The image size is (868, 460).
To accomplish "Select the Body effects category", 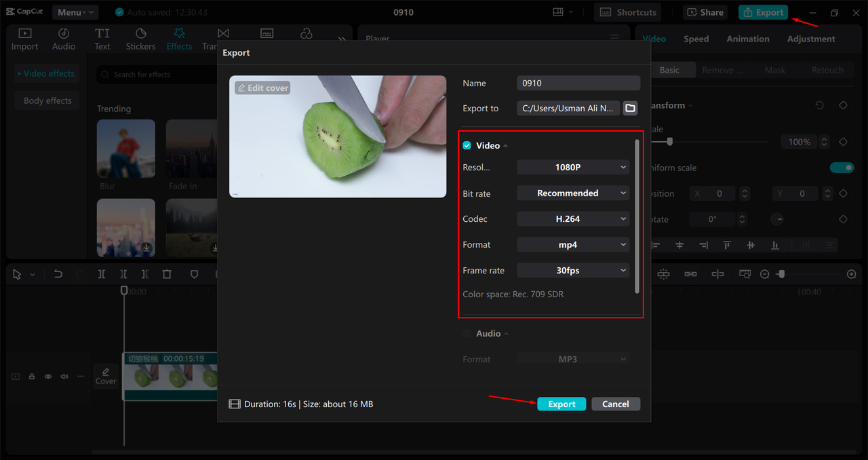I will point(47,100).
